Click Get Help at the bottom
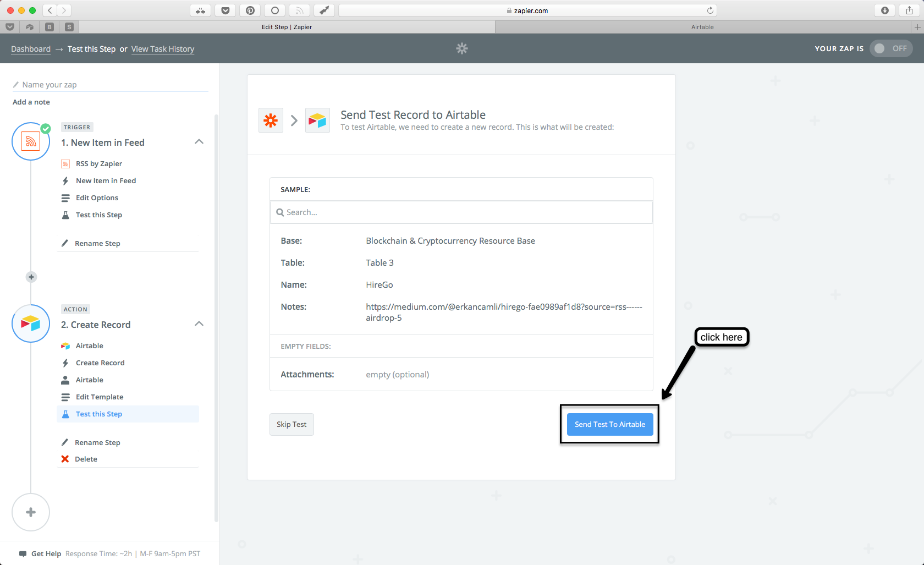The height and width of the screenshot is (565, 924). click(x=46, y=553)
